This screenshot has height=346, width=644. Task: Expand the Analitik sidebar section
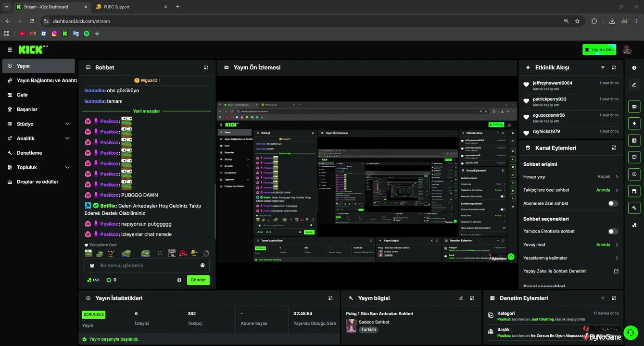[x=67, y=138]
